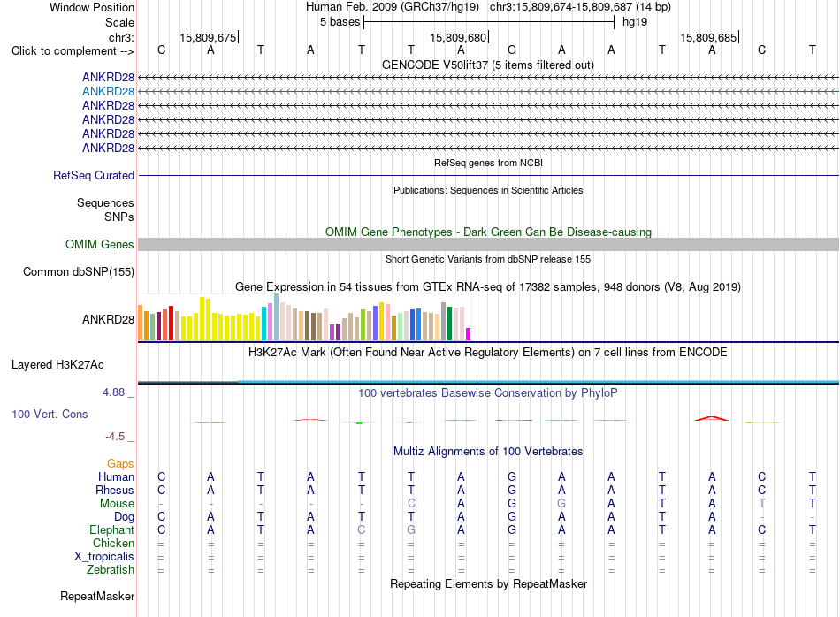Click the dark green GTEx expression bar
The image size is (840, 617).
(x=449, y=324)
